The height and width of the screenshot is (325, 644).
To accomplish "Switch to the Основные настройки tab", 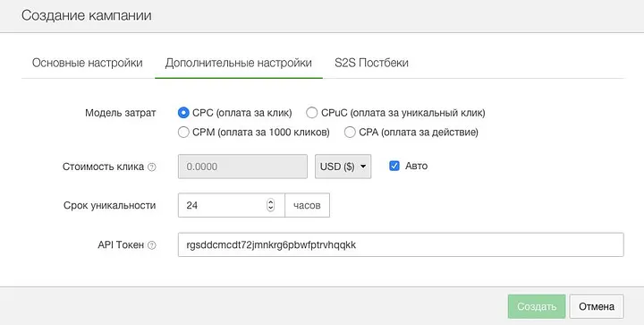I will 88,63.
